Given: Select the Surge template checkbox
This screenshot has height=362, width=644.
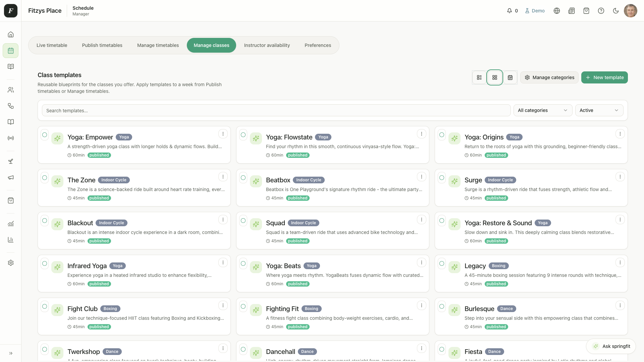Looking at the screenshot, I should pos(442,178).
